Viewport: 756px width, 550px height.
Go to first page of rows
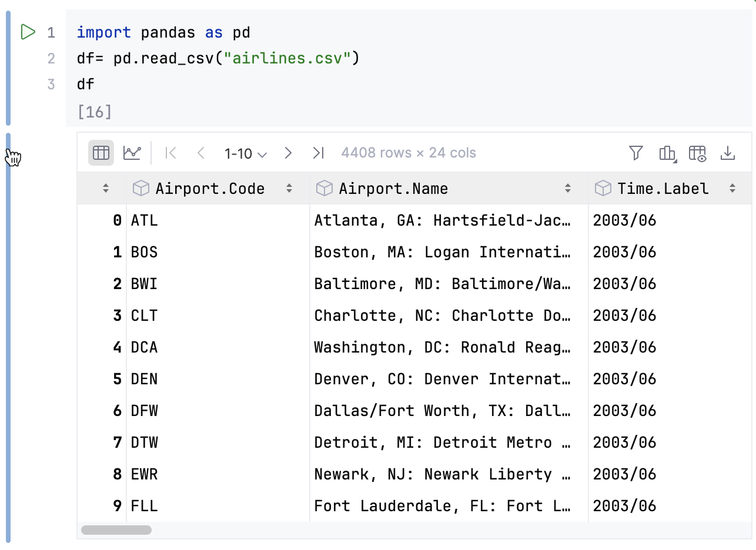(171, 153)
